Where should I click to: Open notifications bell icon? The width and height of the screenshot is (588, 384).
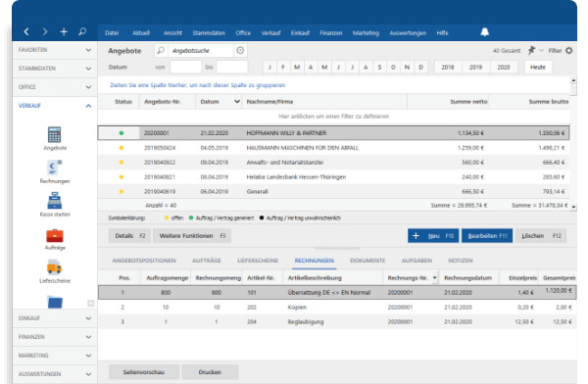(x=485, y=32)
